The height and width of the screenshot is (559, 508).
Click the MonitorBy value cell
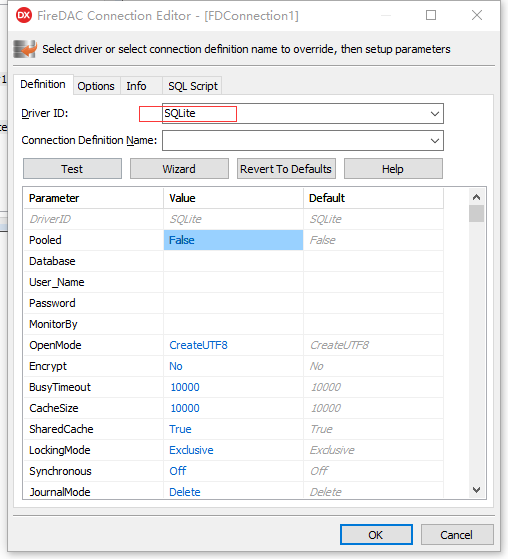coord(234,324)
